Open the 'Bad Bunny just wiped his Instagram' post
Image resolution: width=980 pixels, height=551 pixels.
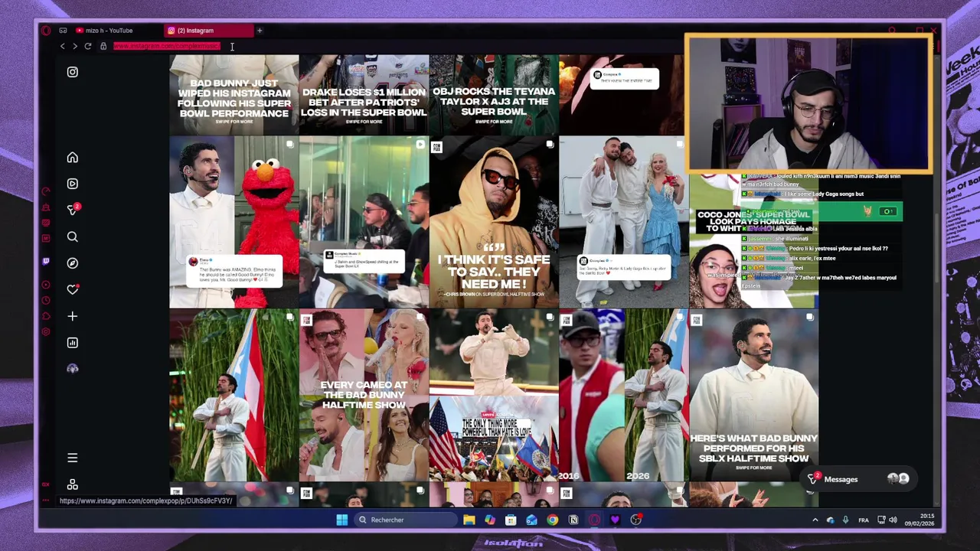coord(234,94)
